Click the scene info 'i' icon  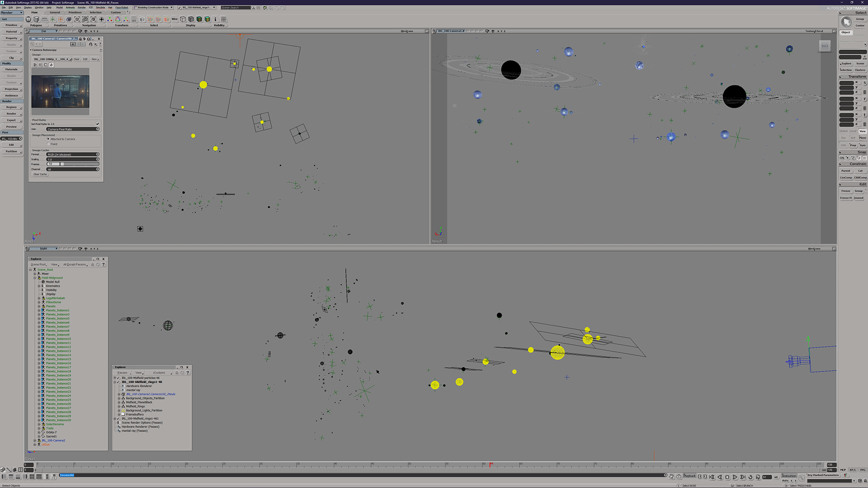pos(215,19)
